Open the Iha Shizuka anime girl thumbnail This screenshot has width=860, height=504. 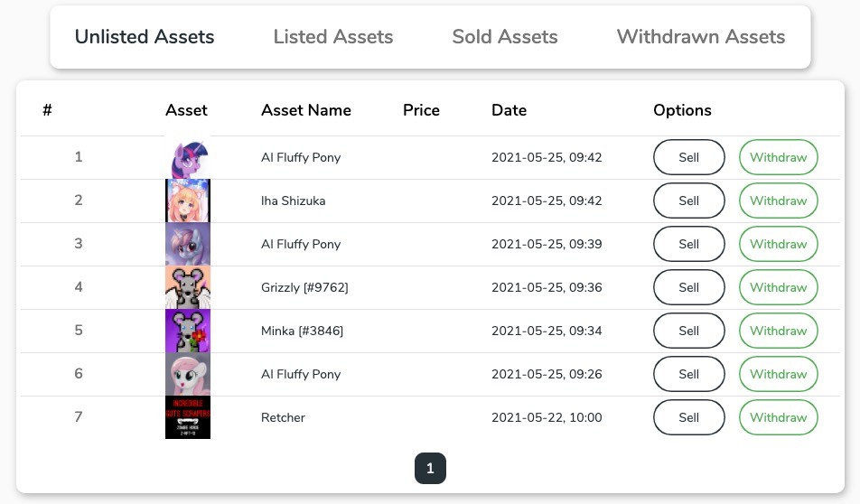tap(188, 201)
